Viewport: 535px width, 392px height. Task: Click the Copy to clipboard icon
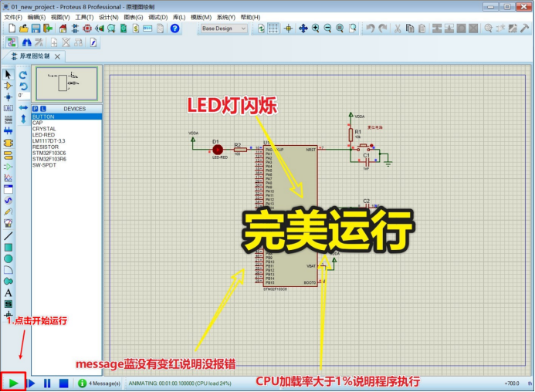pos(410,29)
